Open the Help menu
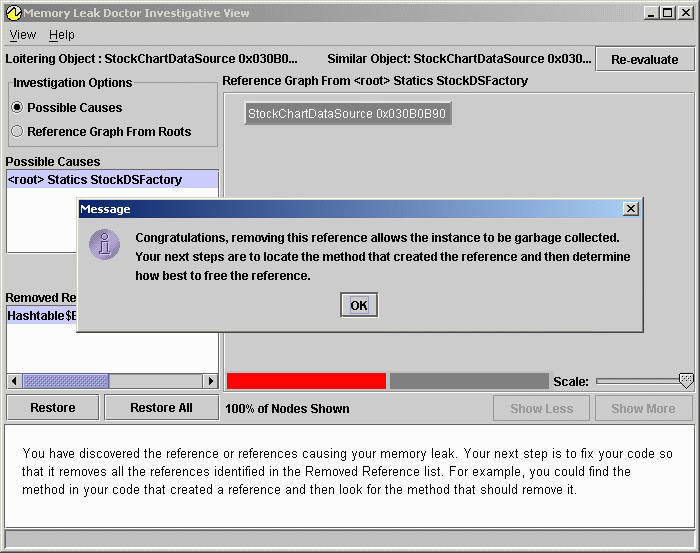The image size is (700, 553). tap(62, 35)
